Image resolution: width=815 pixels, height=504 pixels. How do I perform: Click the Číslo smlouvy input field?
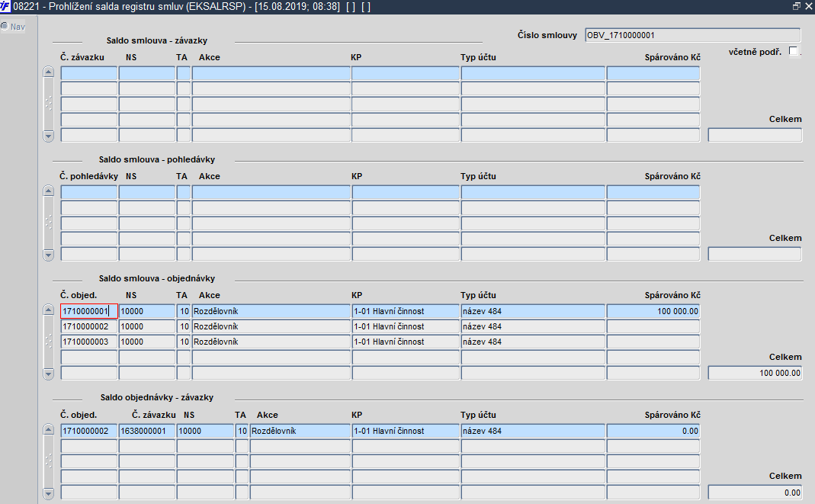tap(692, 35)
